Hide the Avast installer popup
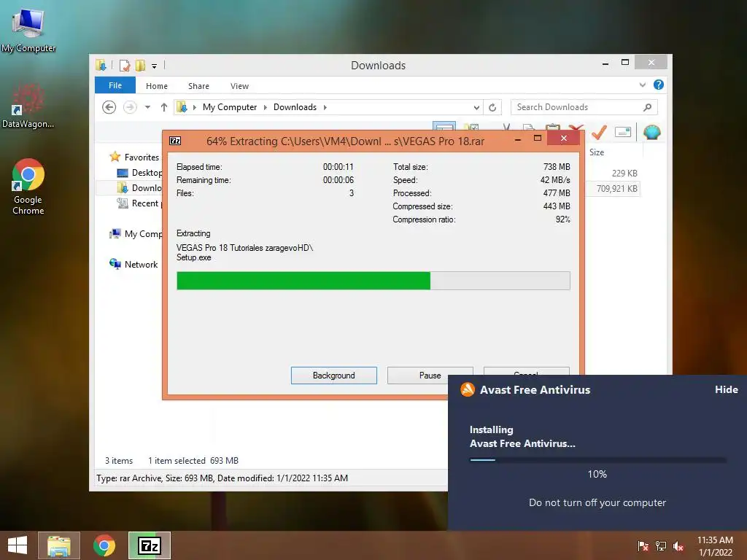 [x=726, y=389]
